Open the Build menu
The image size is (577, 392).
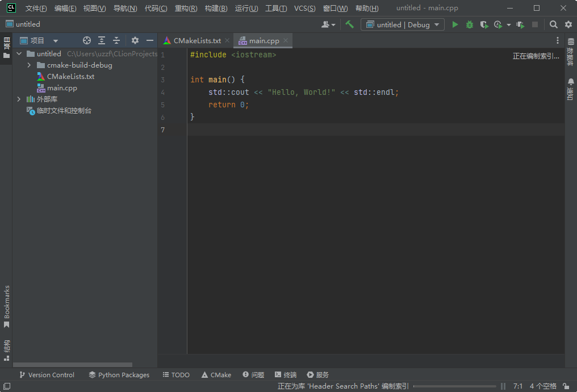coord(216,8)
